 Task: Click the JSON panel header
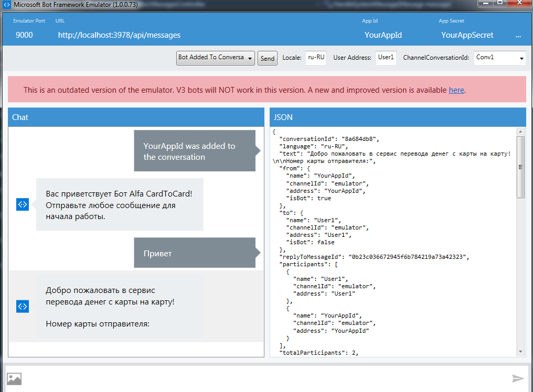tap(398, 117)
